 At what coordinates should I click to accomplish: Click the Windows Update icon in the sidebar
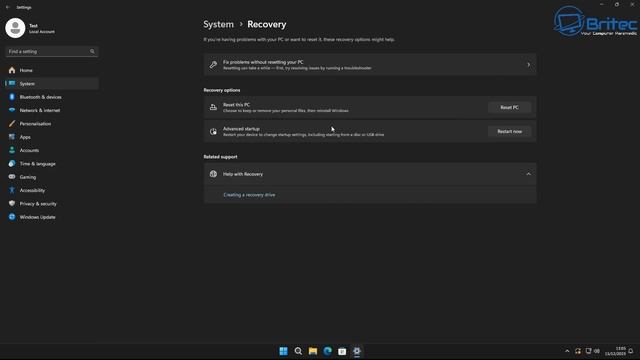(x=12, y=217)
